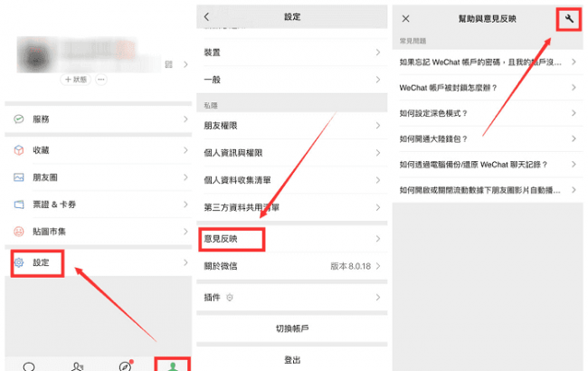Open FAQ about forgotten WeChat password

(x=488, y=62)
